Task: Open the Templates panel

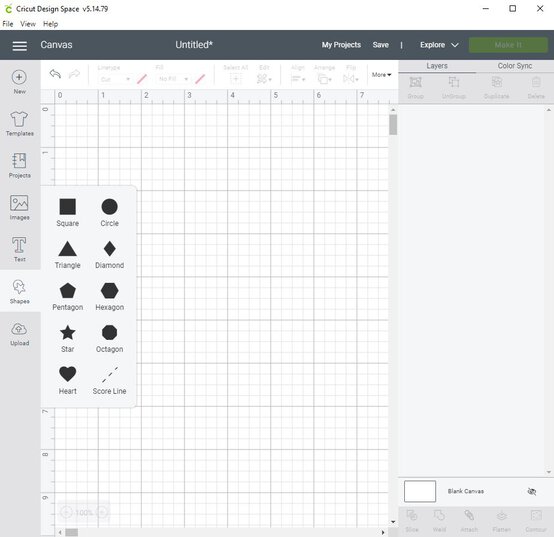Action: (19, 124)
